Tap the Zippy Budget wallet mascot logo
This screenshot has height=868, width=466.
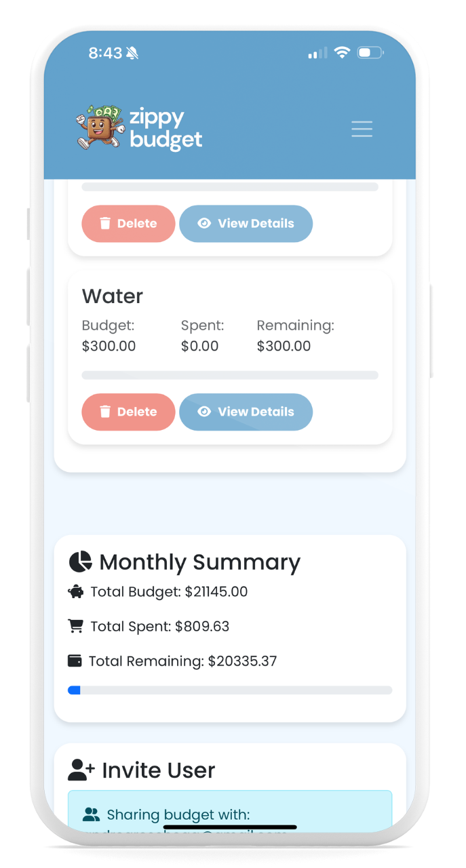click(99, 126)
